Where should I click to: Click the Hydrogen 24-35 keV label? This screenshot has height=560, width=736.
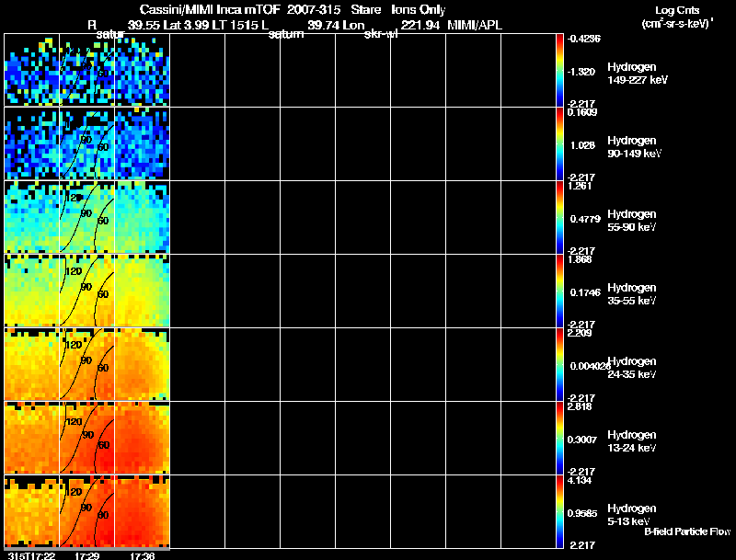631,368
